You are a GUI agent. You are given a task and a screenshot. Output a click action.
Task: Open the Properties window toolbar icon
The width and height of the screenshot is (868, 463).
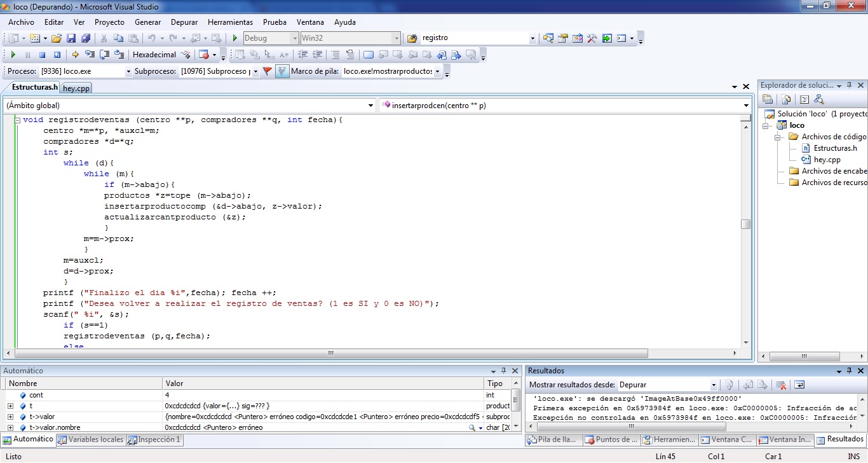coord(562,38)
